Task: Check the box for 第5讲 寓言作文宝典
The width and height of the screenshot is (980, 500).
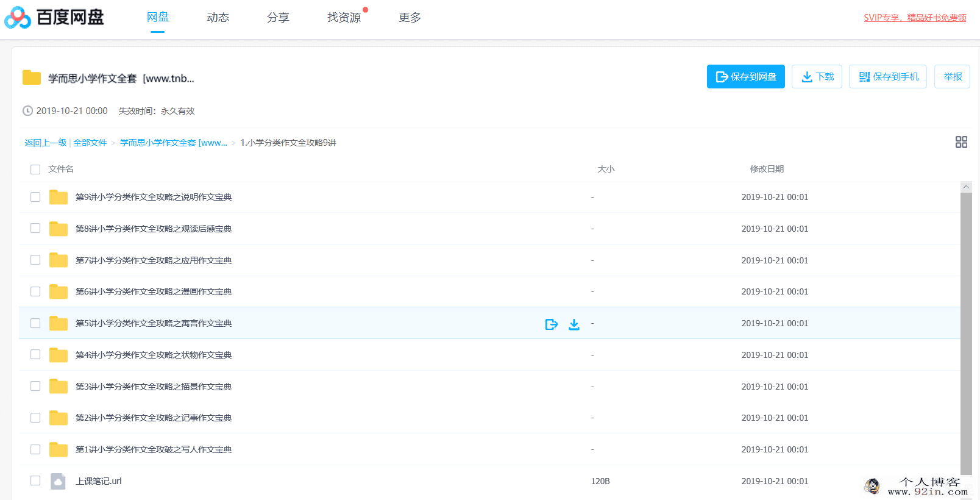Action: [x=35, y=323]
